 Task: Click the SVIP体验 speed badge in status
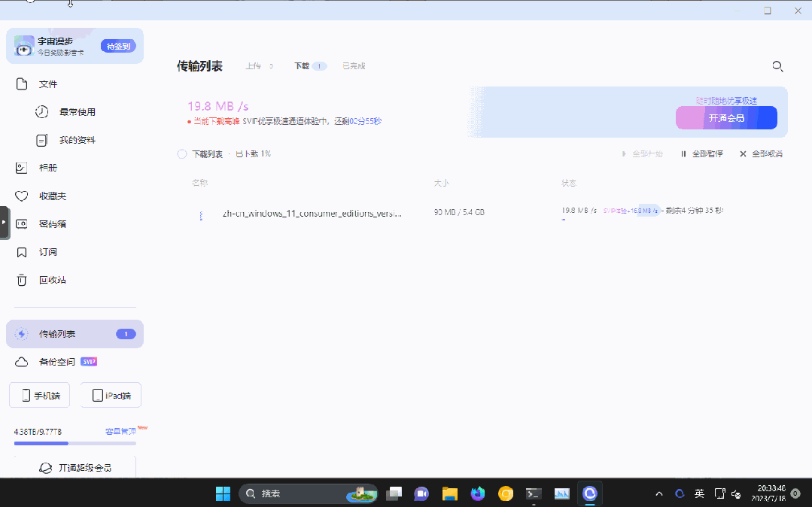(631, 211)
